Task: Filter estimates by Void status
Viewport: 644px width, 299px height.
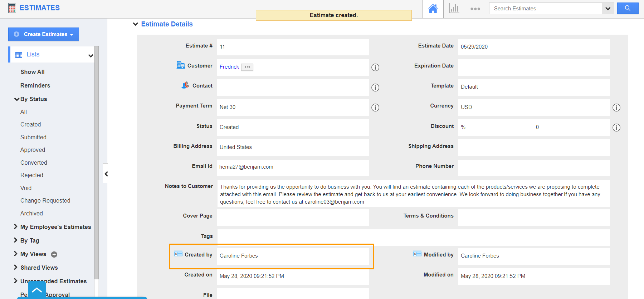Action: 26,188
